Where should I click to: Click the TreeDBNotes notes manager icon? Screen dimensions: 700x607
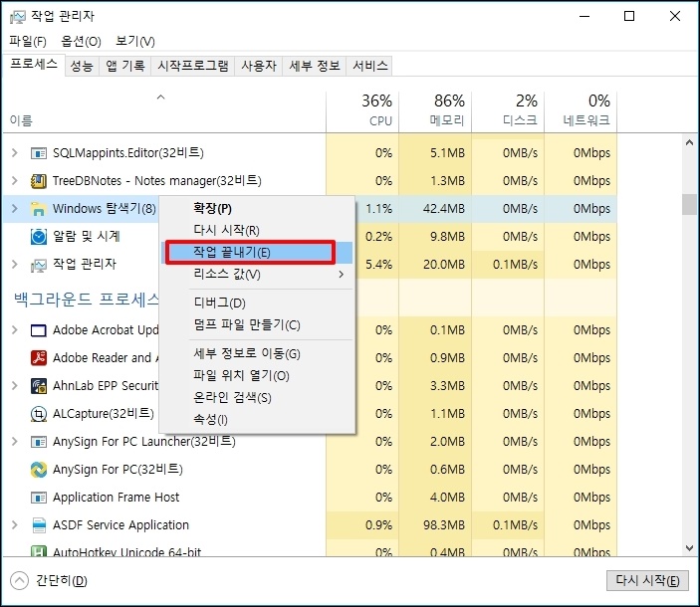[x=39, y=181]
